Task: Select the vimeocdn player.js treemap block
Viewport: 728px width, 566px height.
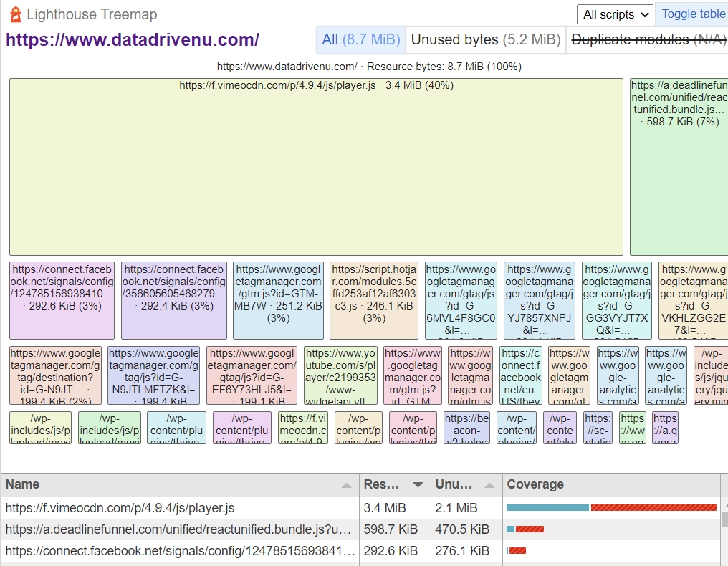Action: point(316,167)
